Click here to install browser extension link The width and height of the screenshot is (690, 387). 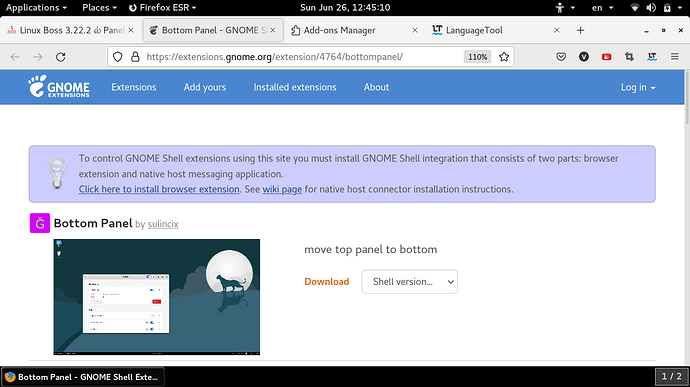(159, 189)
